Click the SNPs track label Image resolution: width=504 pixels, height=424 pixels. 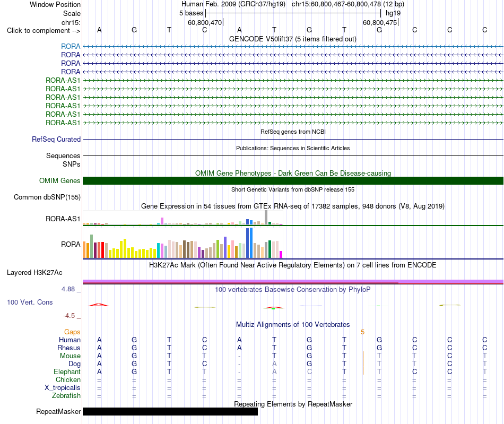[72, 164]
